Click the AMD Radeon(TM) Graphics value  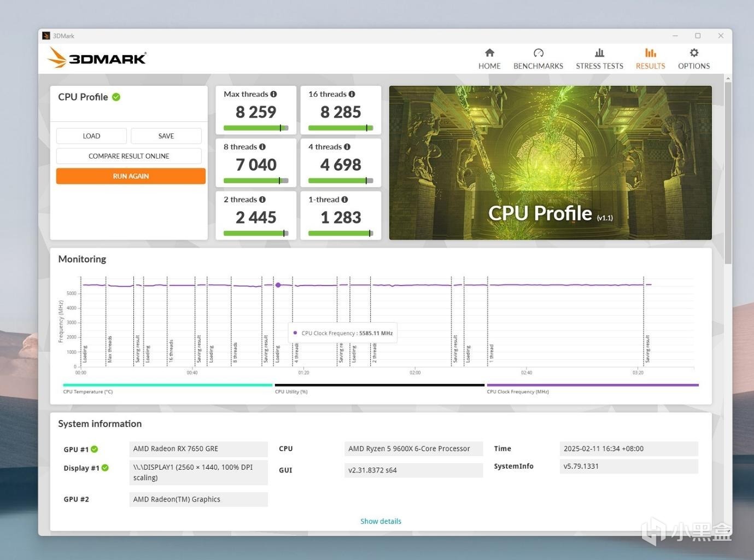(198, 499)
